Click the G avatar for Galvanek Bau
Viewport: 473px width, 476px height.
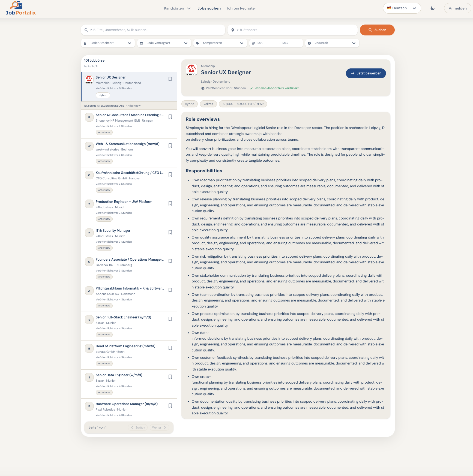[89, 262]
